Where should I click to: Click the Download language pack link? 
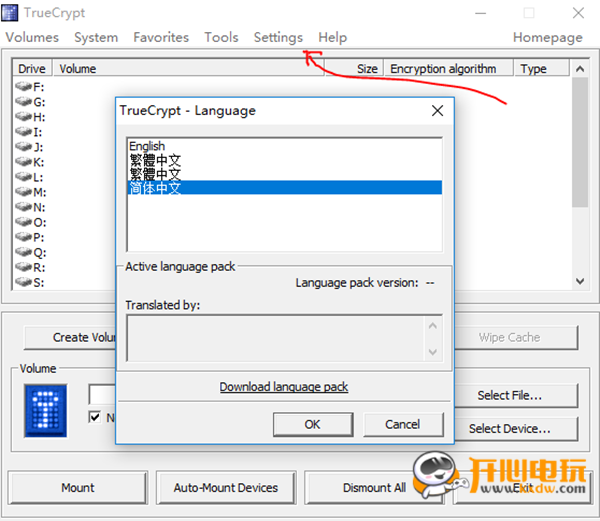point(284,387)
